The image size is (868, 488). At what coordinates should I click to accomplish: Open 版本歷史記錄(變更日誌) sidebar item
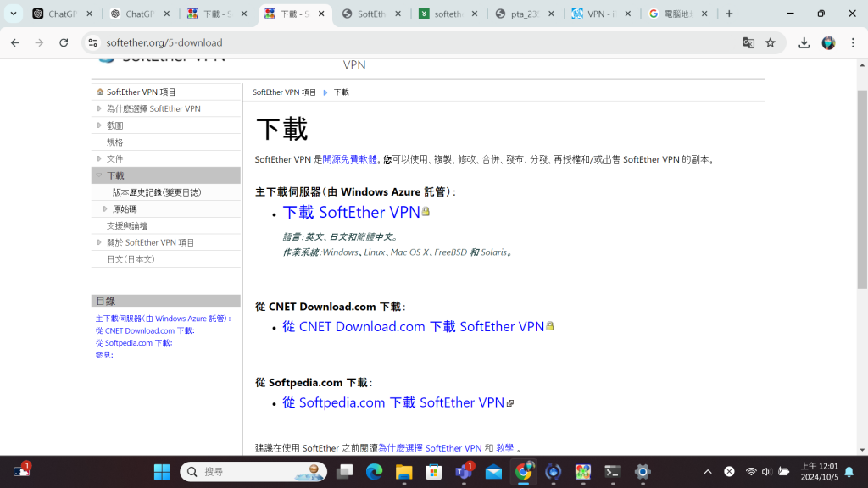(x=157, y=192)
